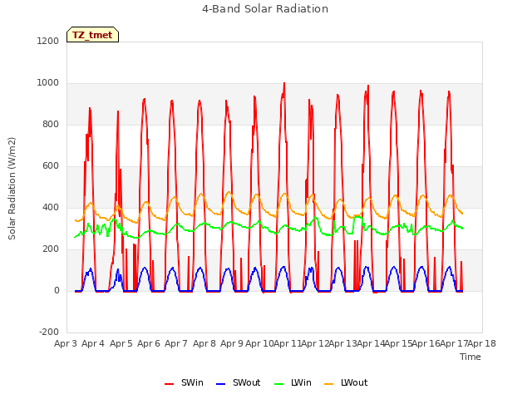
Task: Click the 1200 y-axis label
Action: coord(48,41)
